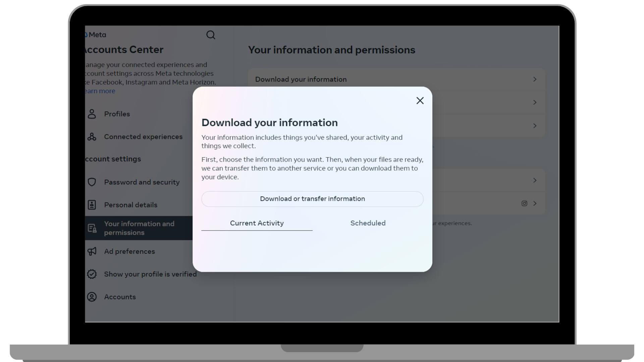Expand the Download your information chevron
The image size is (644, 362).
[535, 79]
